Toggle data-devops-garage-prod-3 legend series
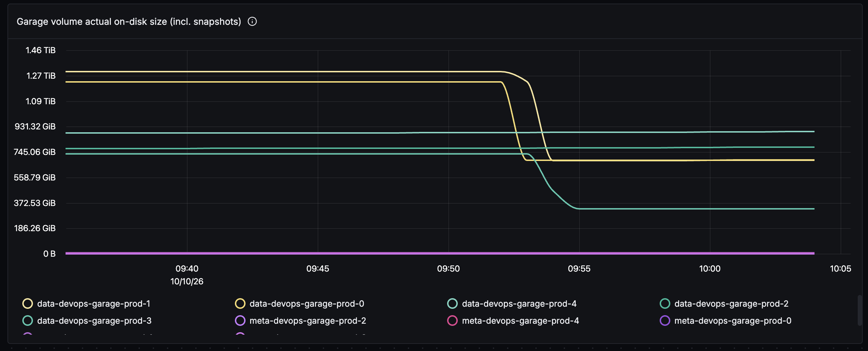 coord(87,321)
